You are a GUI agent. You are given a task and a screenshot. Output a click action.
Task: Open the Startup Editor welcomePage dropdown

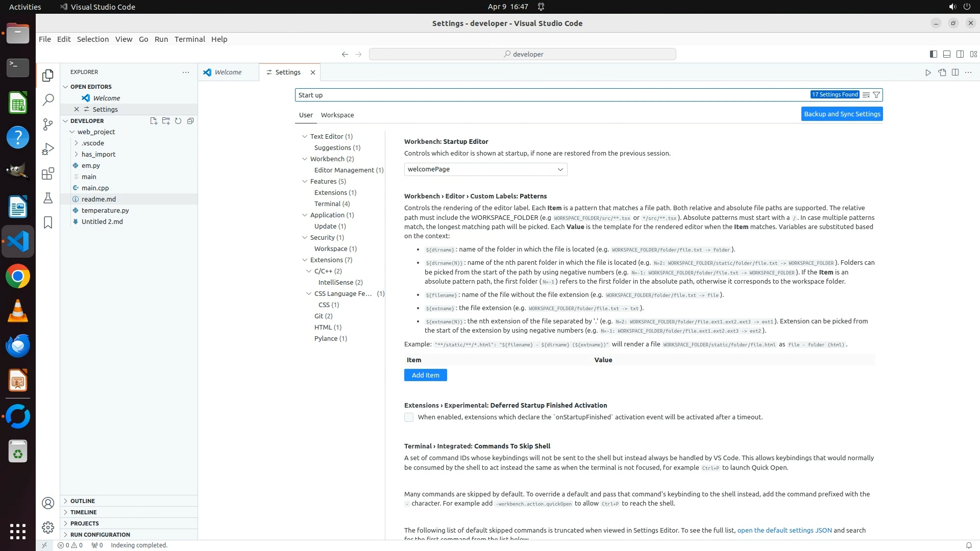[x=485, y=169]
